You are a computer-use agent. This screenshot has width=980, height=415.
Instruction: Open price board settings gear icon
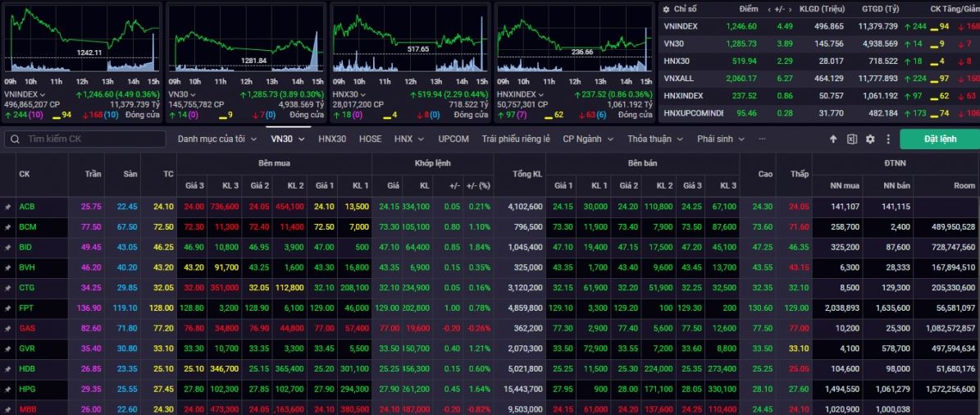870,139
